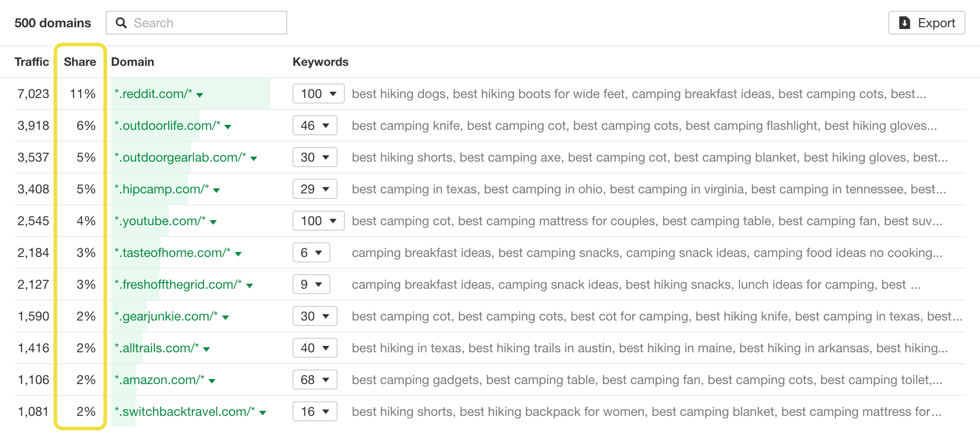Viewport: 980px width, 434px height.
Task: Click the traffic value 1,590
Action: 33,316
